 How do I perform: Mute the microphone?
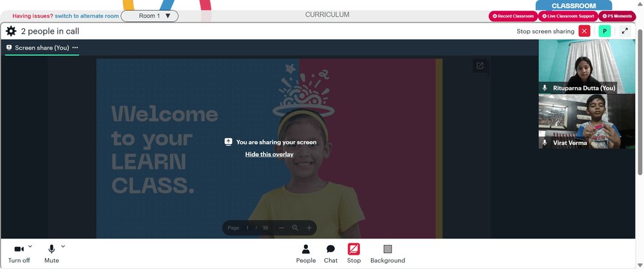(x=52, y=254)
